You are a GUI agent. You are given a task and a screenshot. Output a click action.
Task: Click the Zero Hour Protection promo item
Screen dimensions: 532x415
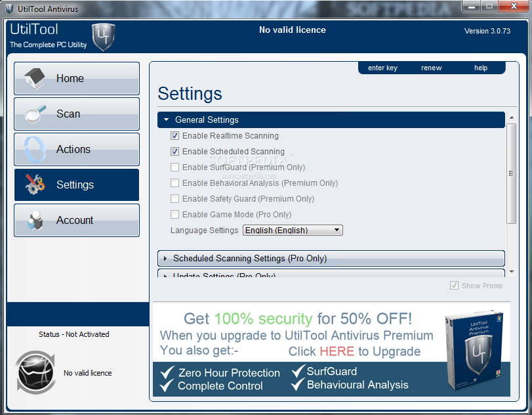click(220, 372)
